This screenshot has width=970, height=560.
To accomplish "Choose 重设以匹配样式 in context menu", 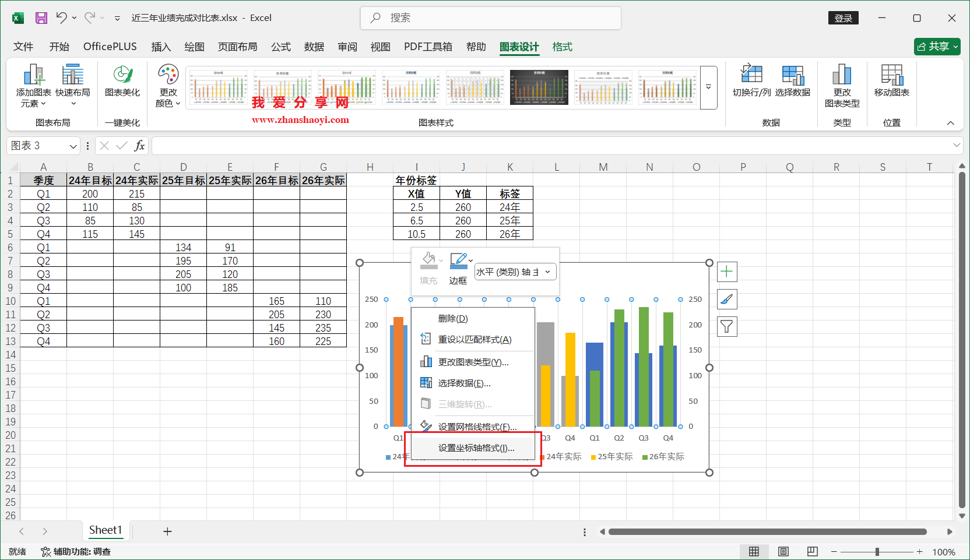I will 473,340.
